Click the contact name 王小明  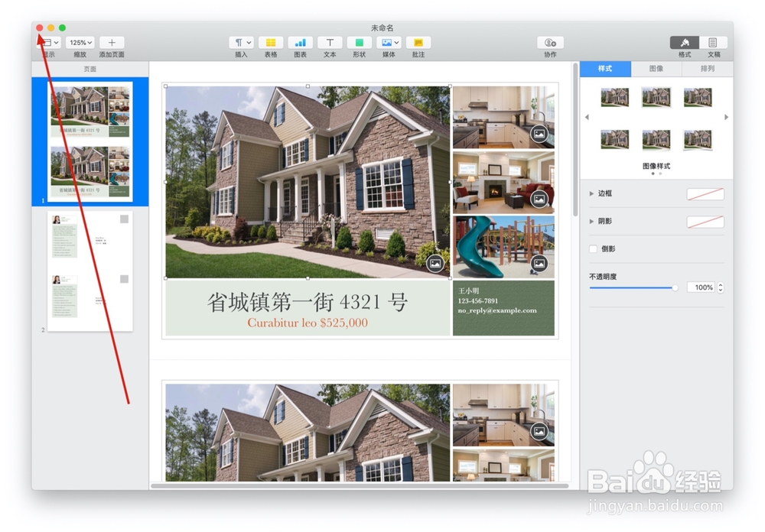[468, 291]
